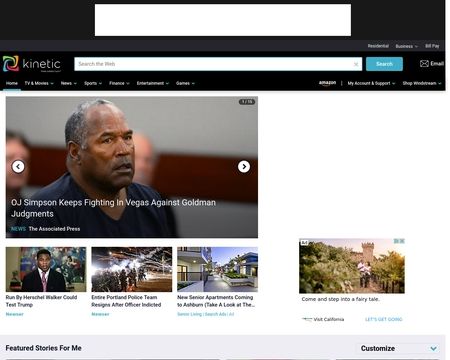
Task: Open New Senior Apartments ad thumbnail
Action: pos(217,269)
